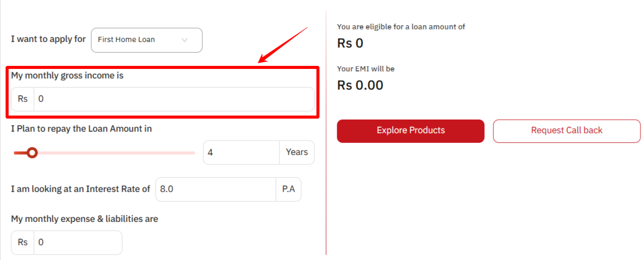Image resolution: width=644 pixels, height=260 pixels.
Task: Click the light pink unfilled repayment slider track
Action: click(117, 153)
